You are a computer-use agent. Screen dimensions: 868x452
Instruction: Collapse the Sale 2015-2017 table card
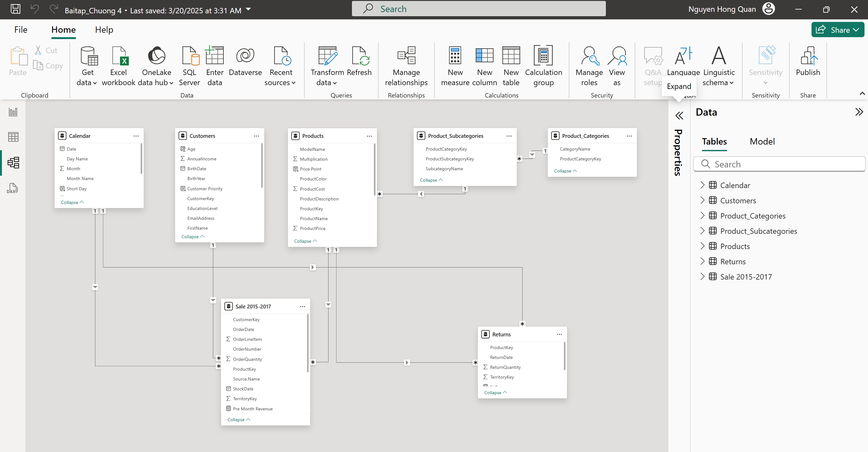click(x=239, y=420)
